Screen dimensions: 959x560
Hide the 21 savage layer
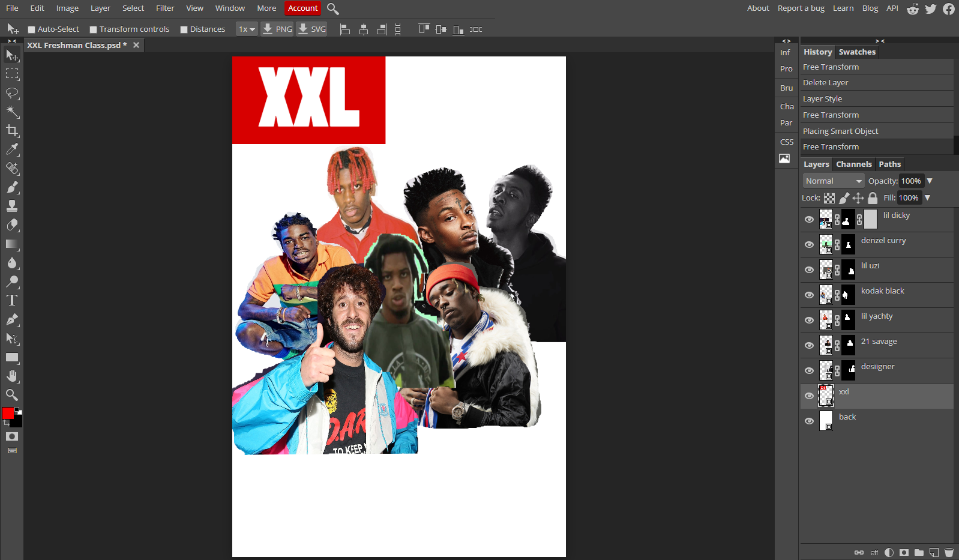click(x=809, y=346)
